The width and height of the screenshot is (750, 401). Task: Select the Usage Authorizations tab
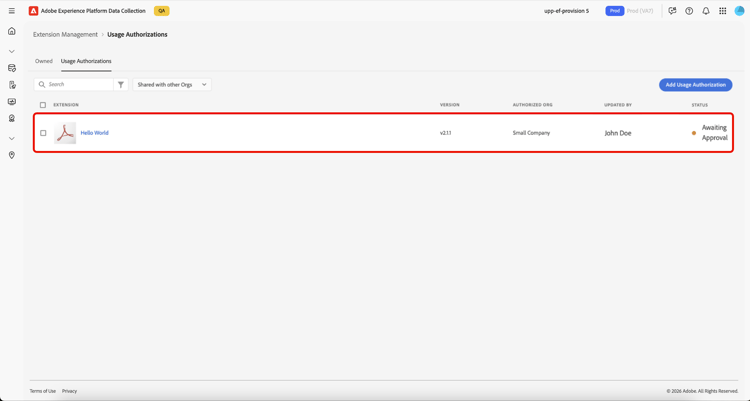click(x=86, y=61)
